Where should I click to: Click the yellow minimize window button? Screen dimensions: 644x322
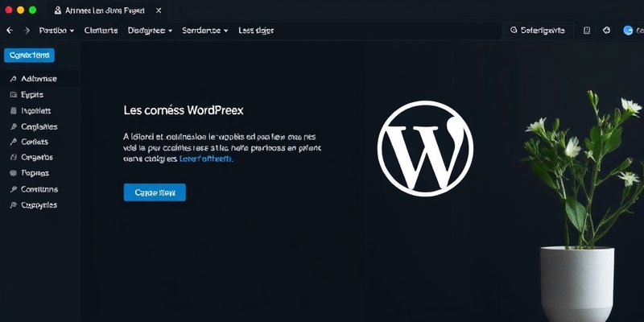tap(21, 10)
